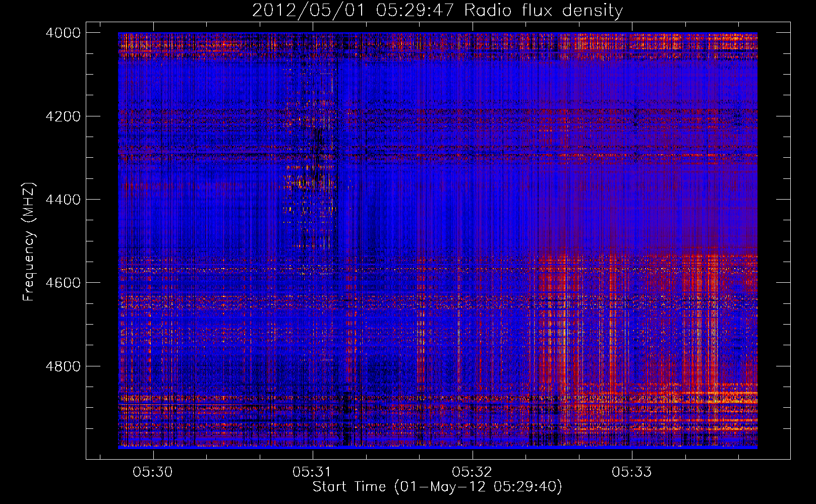Click the 05:30 time axis label
816x504 pixels.
pyautogui.click(x=153, y=472)
